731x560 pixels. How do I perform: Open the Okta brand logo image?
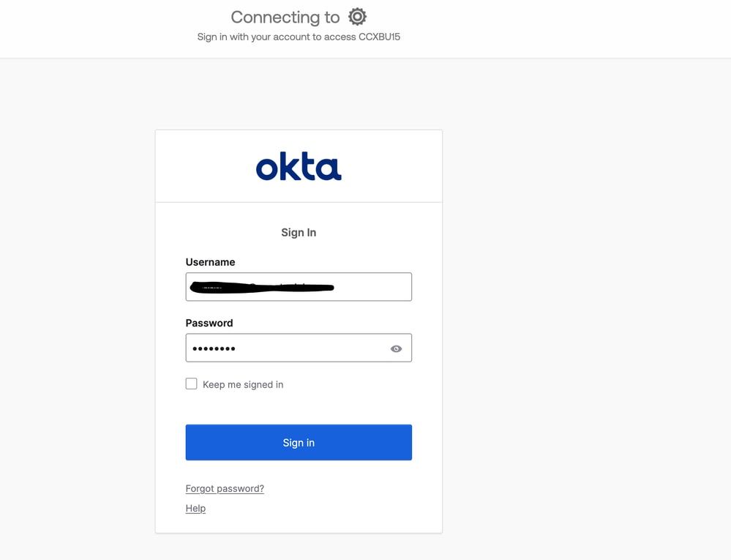click(x=298, y=167)
